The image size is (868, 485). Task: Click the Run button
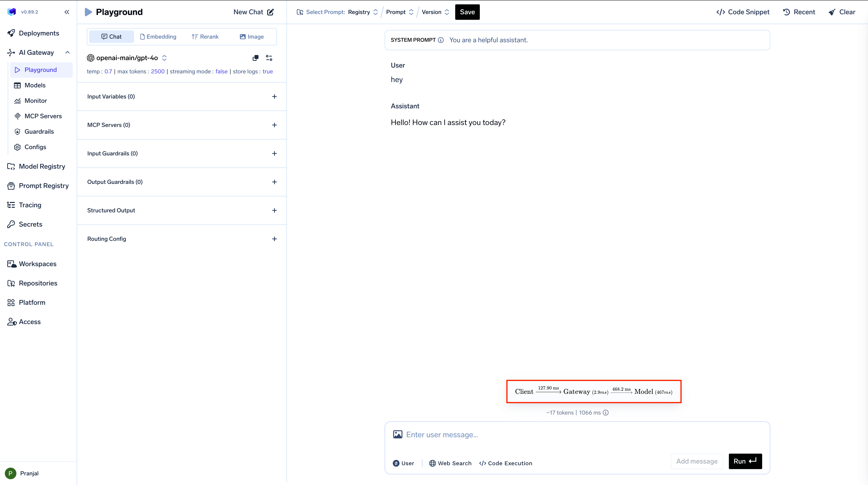[745, 461]
